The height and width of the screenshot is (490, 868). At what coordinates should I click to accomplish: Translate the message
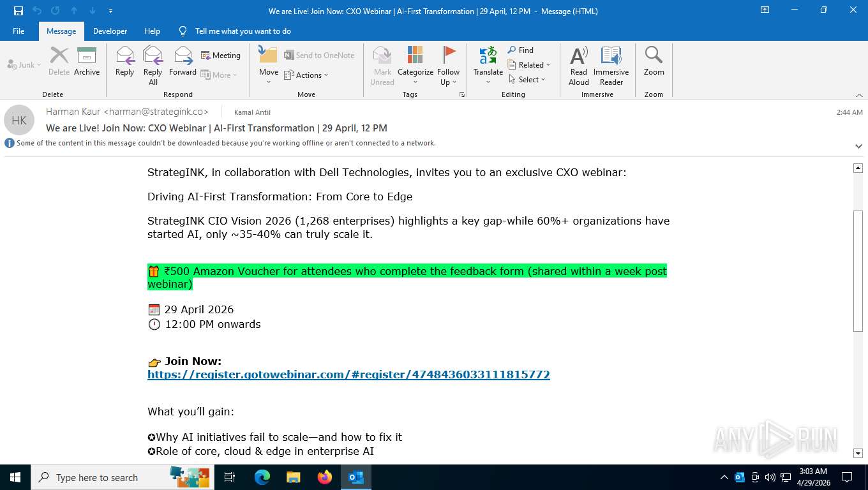pyautogui.click(x=488, y=66)
